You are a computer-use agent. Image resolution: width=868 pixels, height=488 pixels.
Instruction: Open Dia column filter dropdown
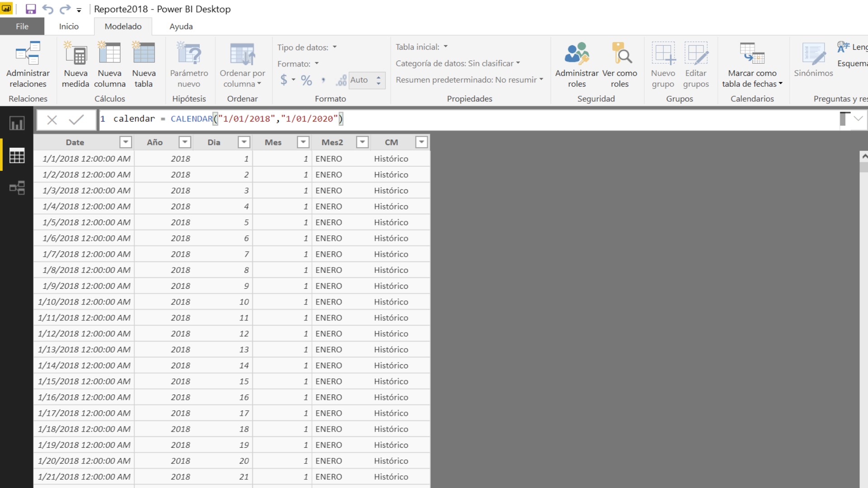244,142
